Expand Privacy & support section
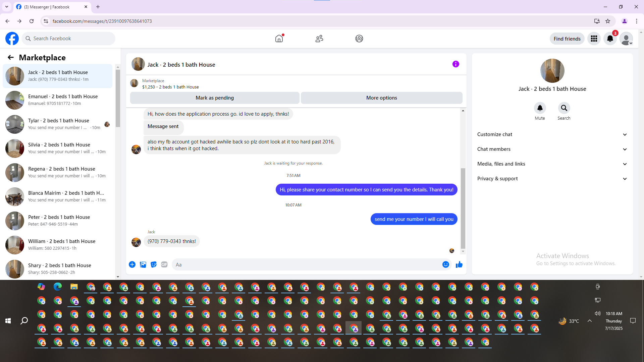The height and width of the screenshot is (362, 644). click(x=552, y=179)
